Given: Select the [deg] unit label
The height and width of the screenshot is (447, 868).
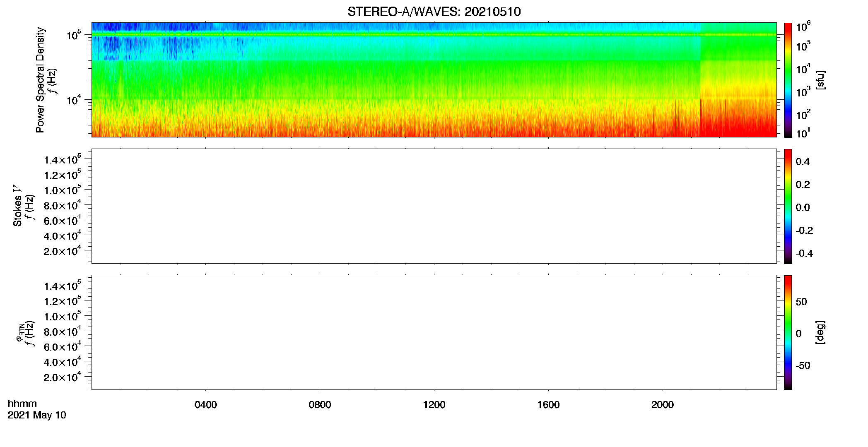Looking at the screenshot, I should click(820, 332).
